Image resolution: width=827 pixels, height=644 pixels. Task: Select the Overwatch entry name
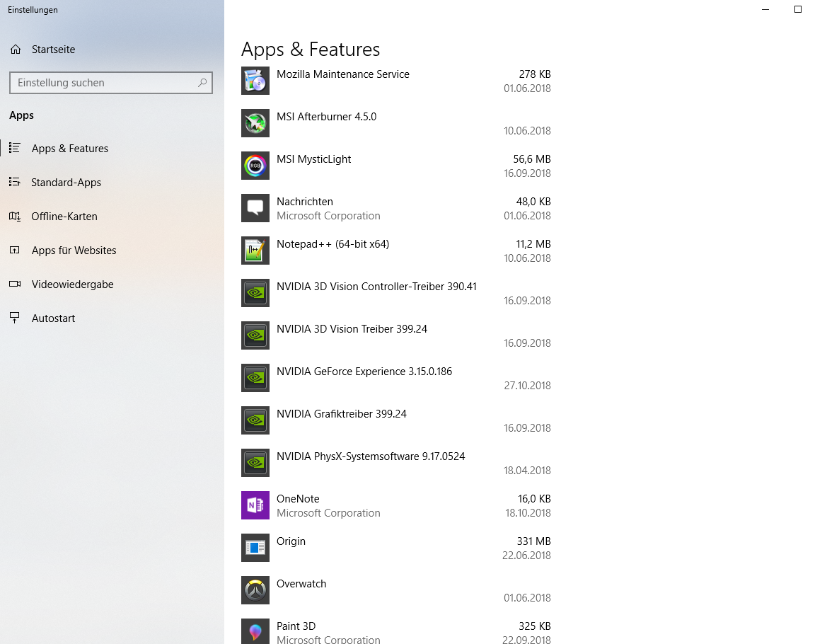coord(301,584)
